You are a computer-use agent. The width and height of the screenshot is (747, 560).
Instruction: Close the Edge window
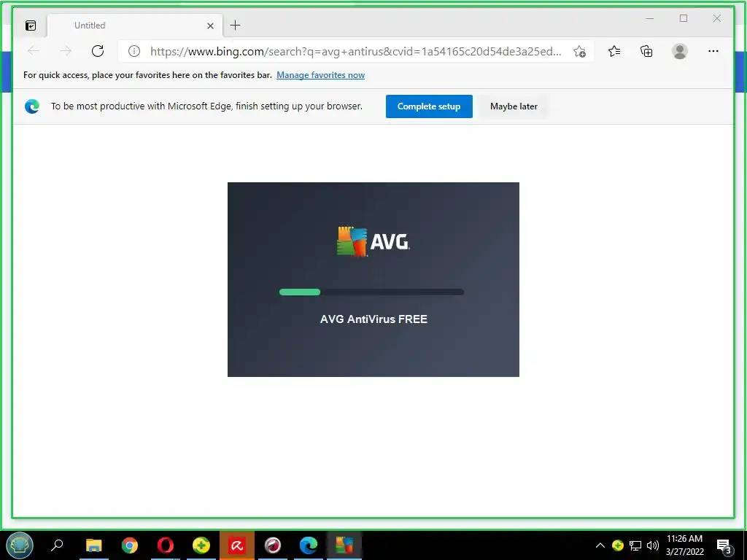coord(717,18)
